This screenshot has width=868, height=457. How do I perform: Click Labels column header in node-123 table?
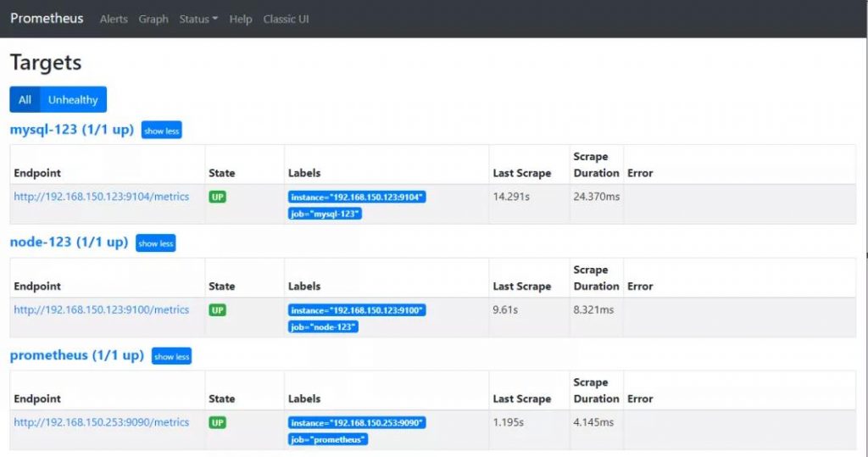click(x=304, y=286)
